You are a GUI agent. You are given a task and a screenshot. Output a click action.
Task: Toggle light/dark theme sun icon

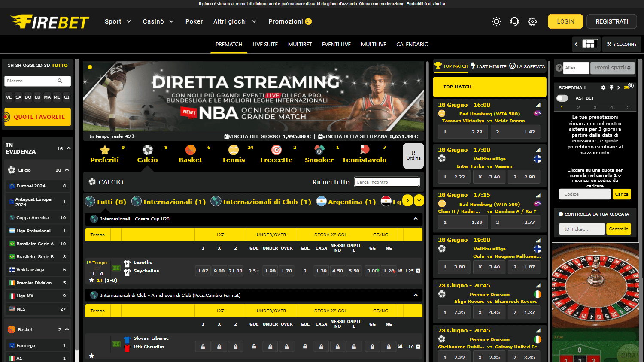[x=496, y=21]
